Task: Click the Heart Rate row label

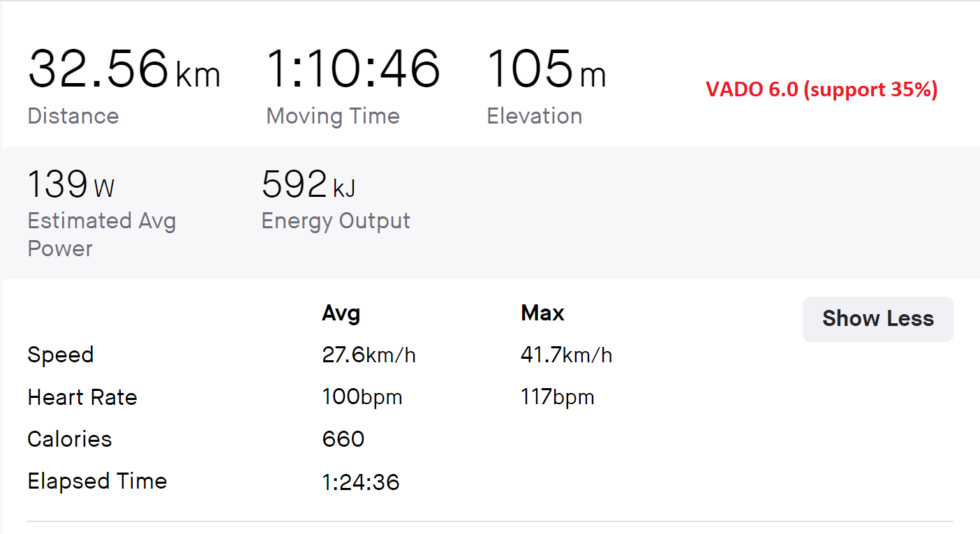Action: coord(82,397)
